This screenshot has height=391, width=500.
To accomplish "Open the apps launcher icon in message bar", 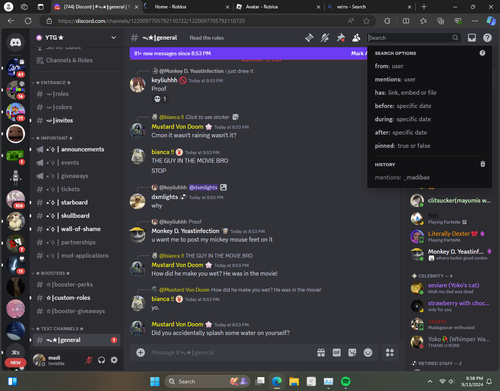I will (390, 352).
